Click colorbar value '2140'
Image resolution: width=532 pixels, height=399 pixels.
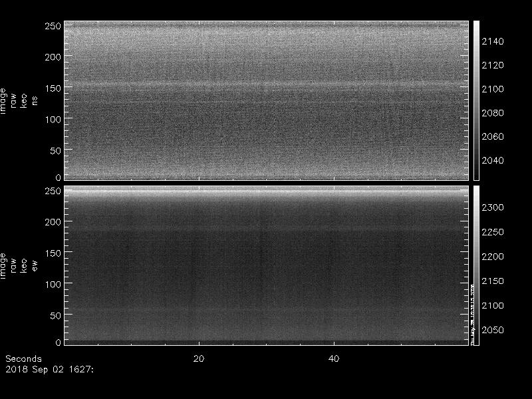coord(493,41)
